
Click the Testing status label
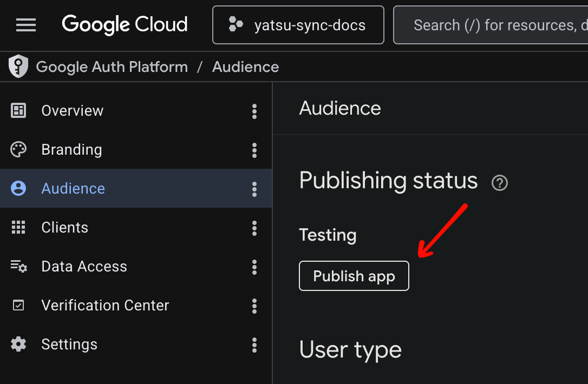[x=328, y=235]
